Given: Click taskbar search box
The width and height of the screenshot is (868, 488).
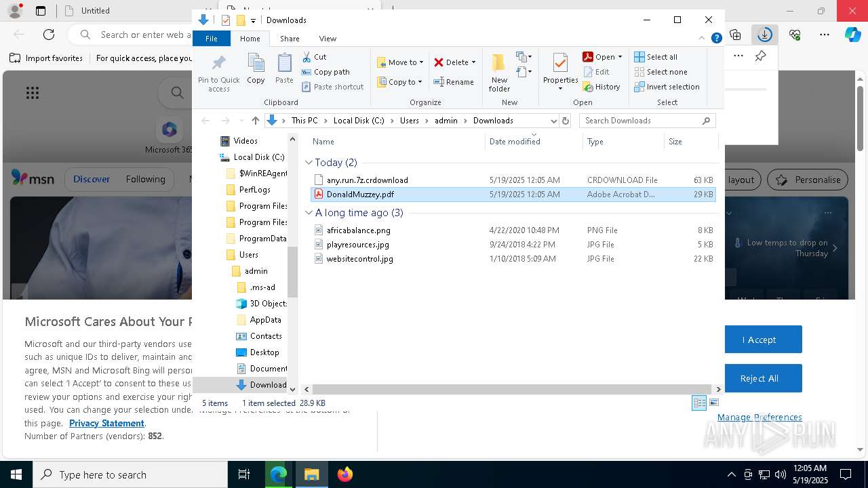Looking at the screenshot, I should [130, 474].
